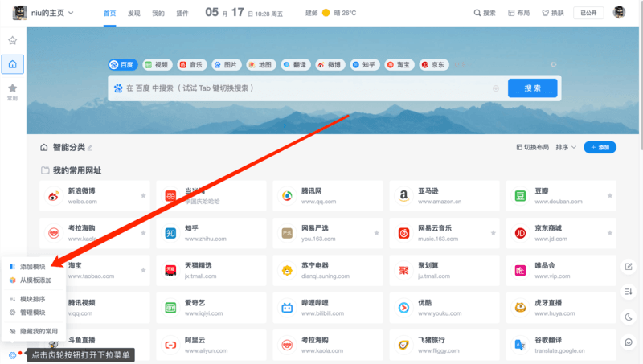Open the 排序 dropdown
The height and width of the screenshot is (364, 643).
tap(566, 147)
